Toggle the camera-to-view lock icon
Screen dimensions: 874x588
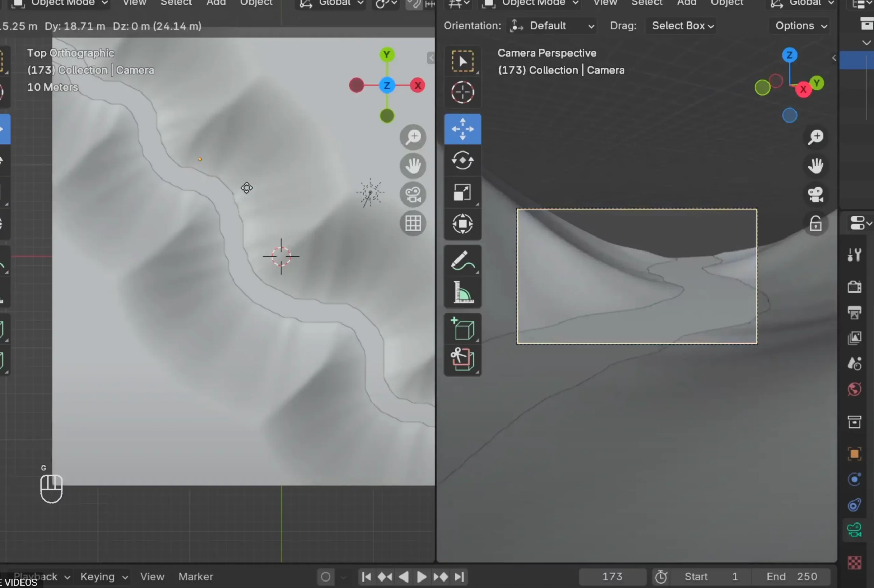(x=816, y=224)
